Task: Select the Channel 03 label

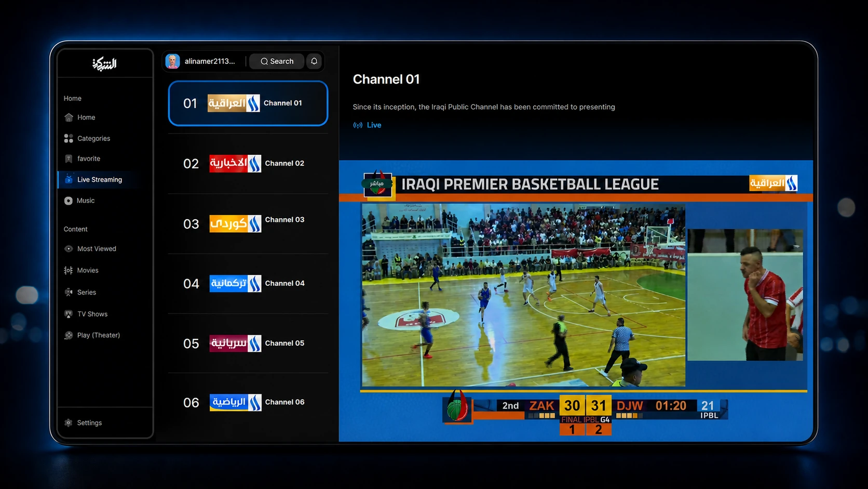Action: point(284,220)
